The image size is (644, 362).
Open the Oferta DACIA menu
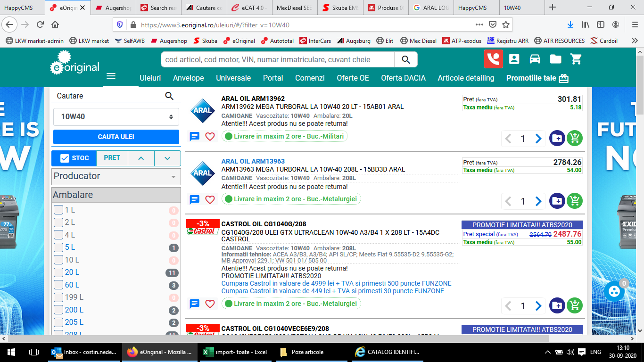[403, 78]
